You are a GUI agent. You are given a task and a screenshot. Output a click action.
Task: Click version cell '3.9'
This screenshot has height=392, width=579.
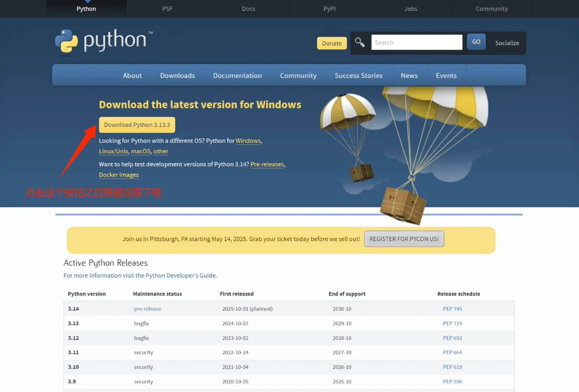click(x=72, y=381)
